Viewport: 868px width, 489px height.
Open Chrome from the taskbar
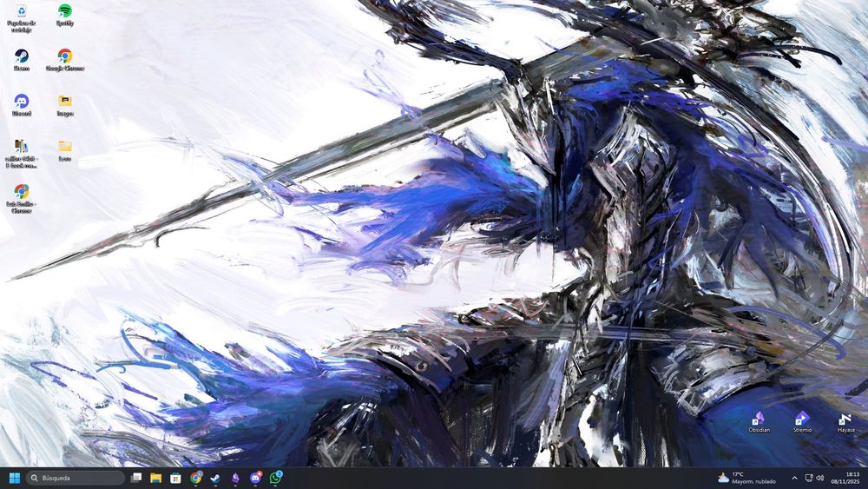pos(195,478)
